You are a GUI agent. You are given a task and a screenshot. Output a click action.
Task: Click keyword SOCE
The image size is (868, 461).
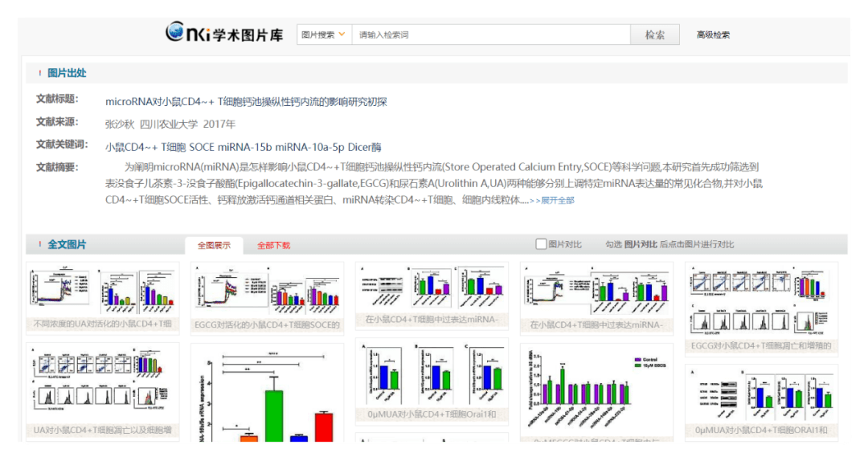pyautogui.click(x=202, y=147)
